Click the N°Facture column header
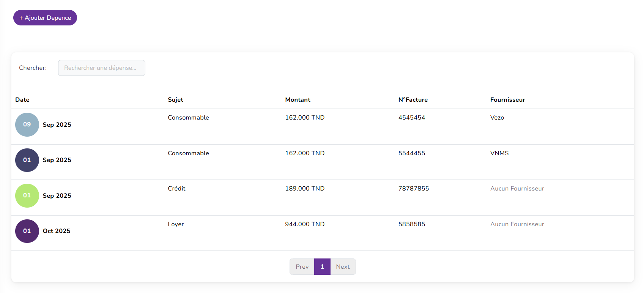 click(x=413, y=100)
